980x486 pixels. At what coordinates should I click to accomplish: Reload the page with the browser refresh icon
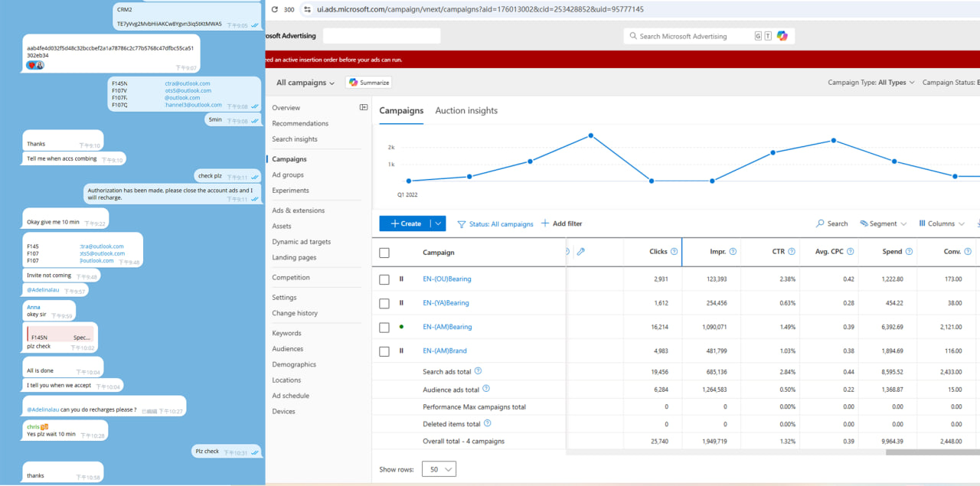click(274, 9)
